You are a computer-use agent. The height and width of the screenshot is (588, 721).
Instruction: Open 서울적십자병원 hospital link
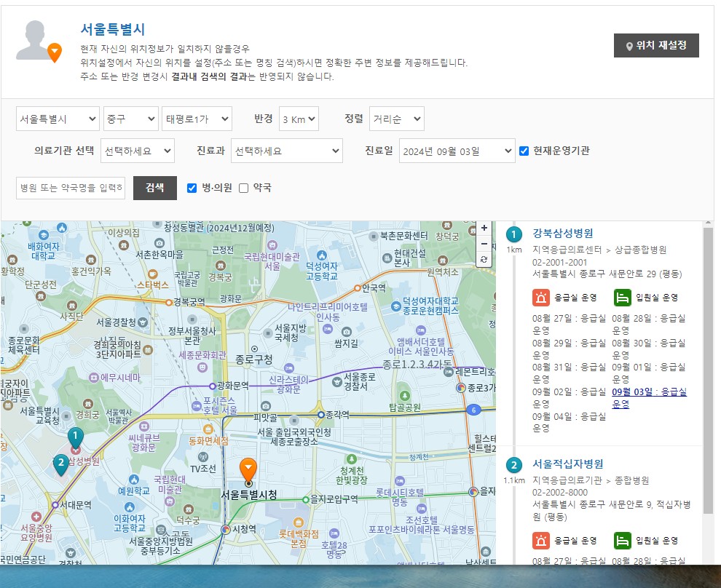[568, 464]
